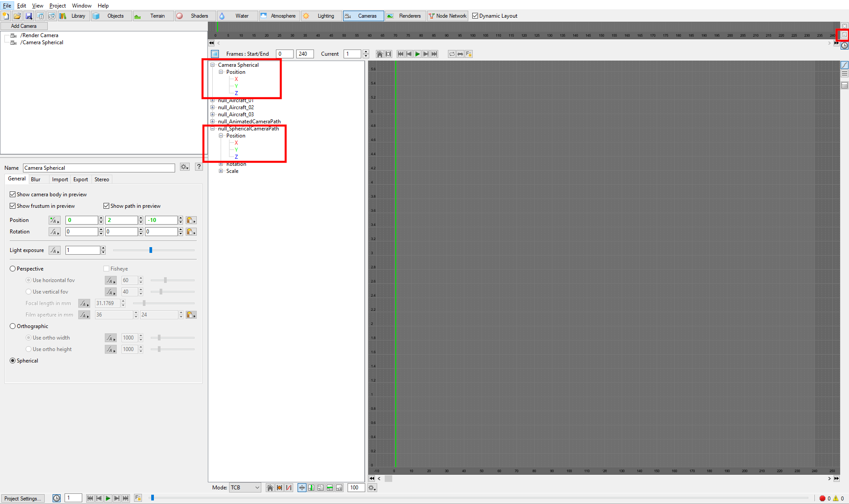This screenshot has height=504, width=849.
Task: Play the animation from the animation panel
Action: point(417,54)
